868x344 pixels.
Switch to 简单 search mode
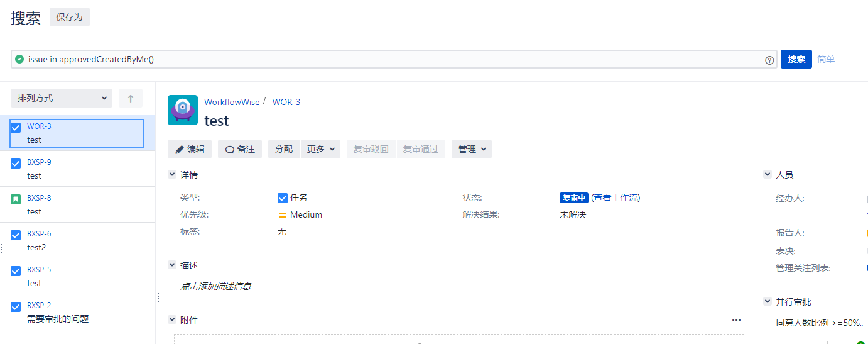pyautogui.click(x=826, y=59)
